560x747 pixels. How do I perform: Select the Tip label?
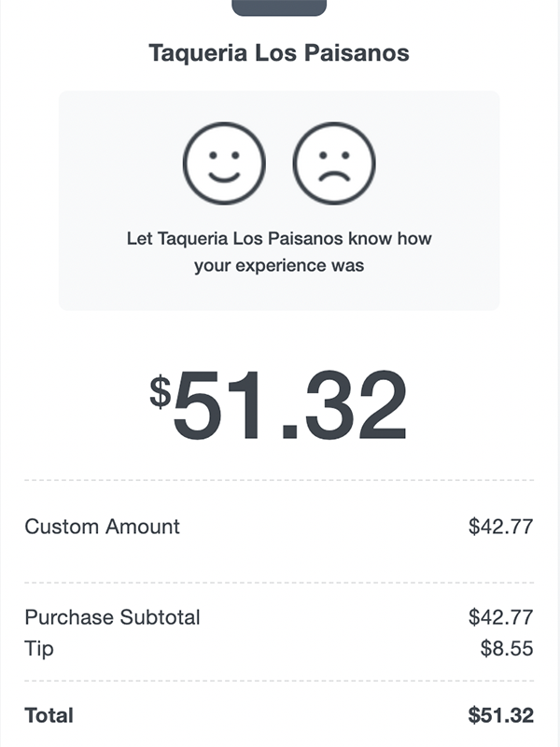(x=38, y=648)
